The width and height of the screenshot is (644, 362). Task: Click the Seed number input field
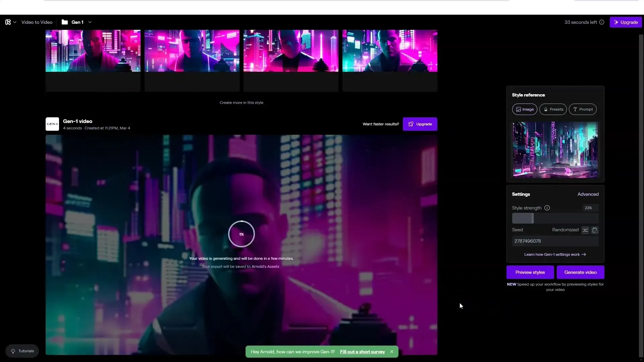click(555, 241)
